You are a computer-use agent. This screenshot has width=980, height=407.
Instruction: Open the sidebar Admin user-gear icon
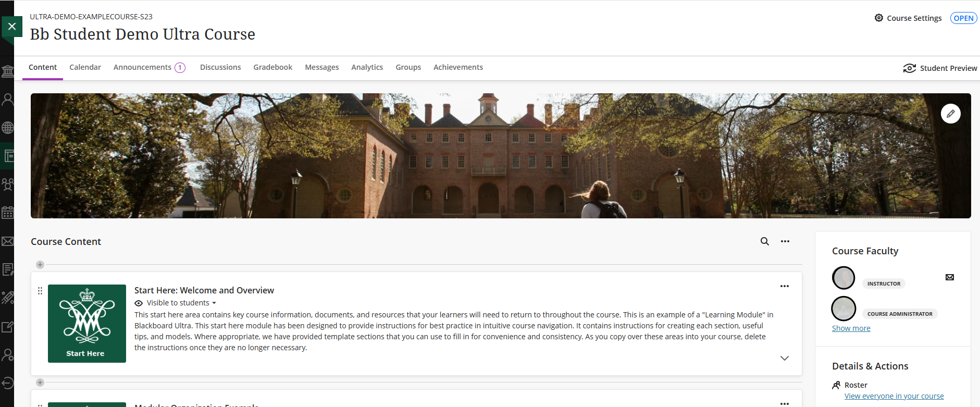7,355
